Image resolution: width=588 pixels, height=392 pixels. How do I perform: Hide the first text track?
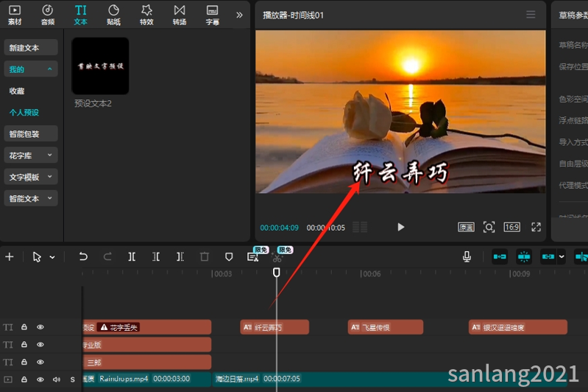click(x=40, y=327)
